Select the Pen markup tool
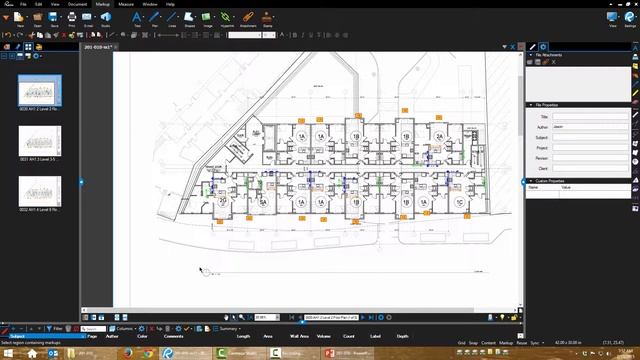 pos(154,18)
